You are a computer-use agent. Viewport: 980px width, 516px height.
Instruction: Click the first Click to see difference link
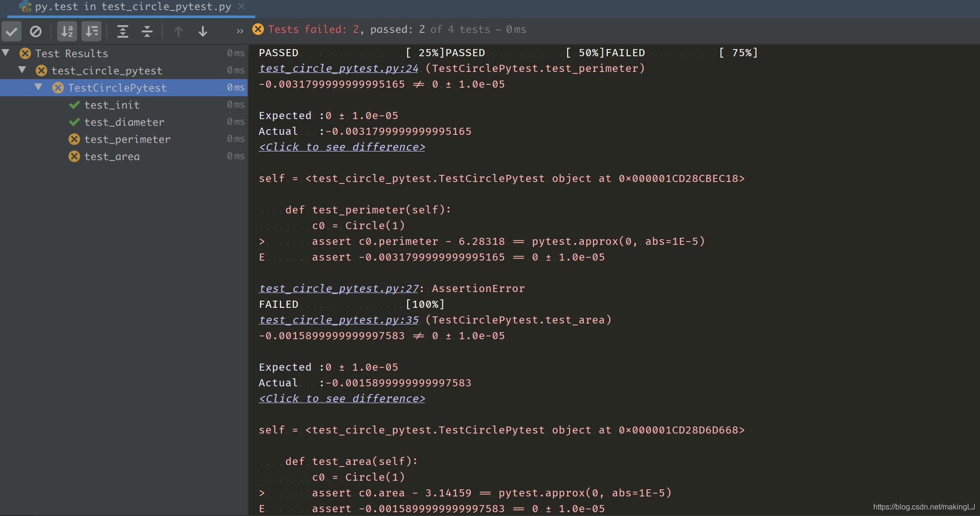(342, 147)
